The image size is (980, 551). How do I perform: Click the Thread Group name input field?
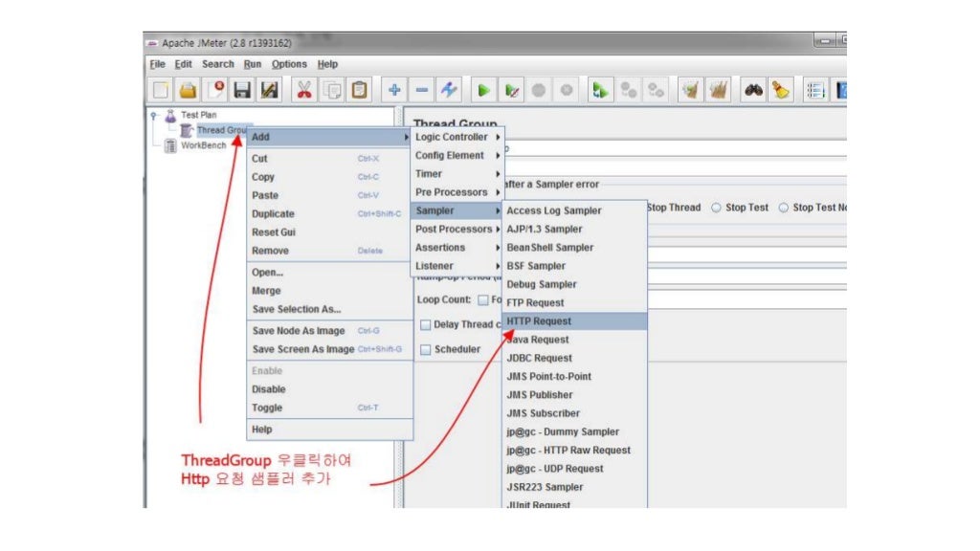point(675,148)
